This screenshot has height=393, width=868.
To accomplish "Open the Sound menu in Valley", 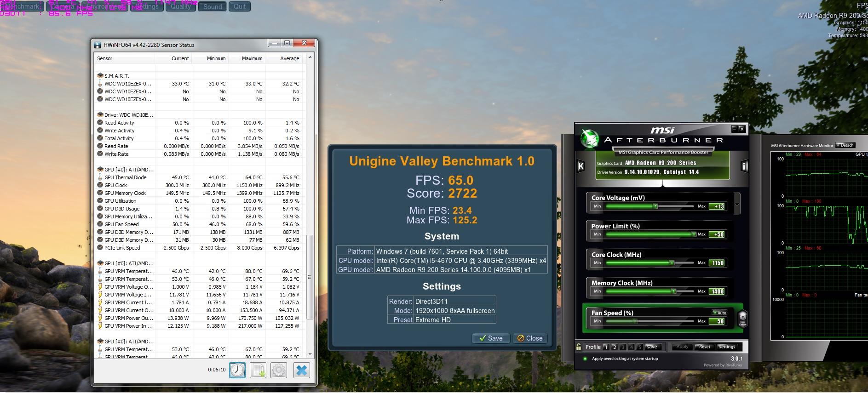I will coord(213,6).
